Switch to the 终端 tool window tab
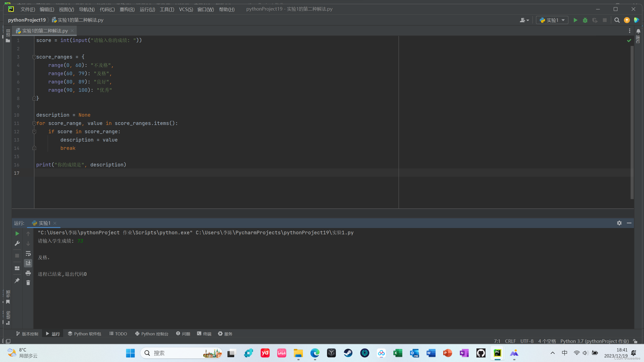This screenshot has height=362, width=644. pyautogui.click(x=204, y=334)
